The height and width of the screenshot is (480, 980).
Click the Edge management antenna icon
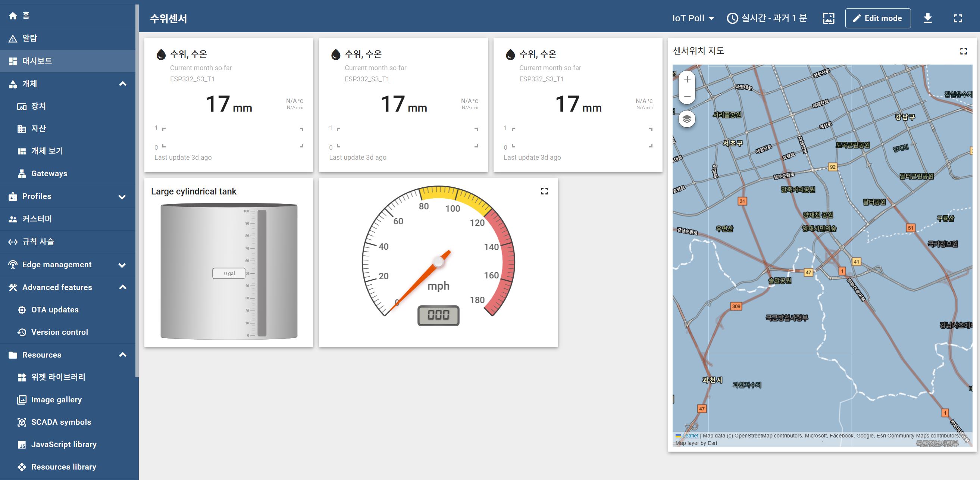13,265
